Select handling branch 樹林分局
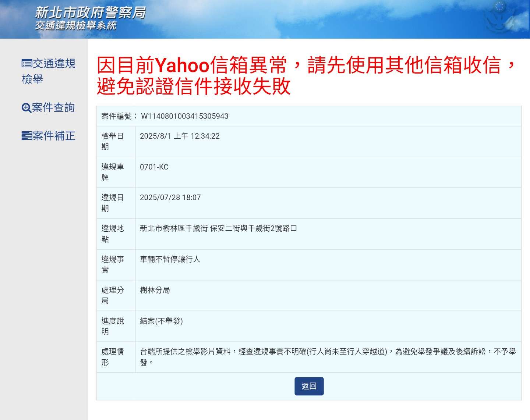This screenshot has height=420, width=530. coord(155,290)
